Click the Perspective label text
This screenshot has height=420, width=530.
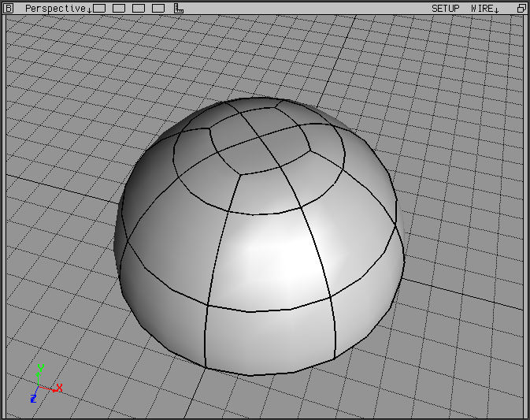tap(55, 8)
